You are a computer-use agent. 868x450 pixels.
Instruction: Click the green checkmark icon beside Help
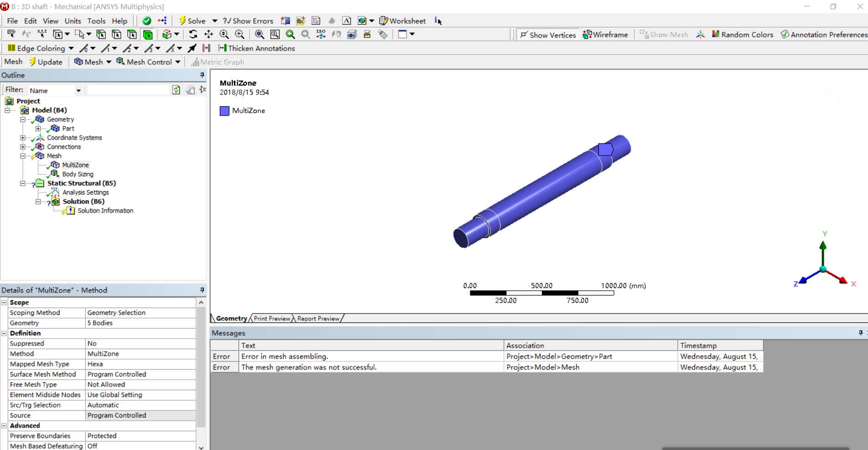(x=146, y=21)
